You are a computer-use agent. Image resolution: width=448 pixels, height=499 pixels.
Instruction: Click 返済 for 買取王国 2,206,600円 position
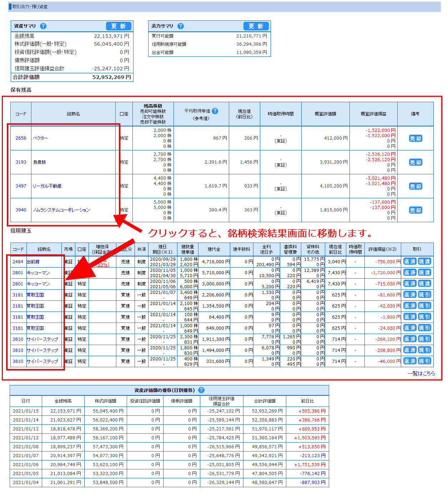[x=410, y=295]
